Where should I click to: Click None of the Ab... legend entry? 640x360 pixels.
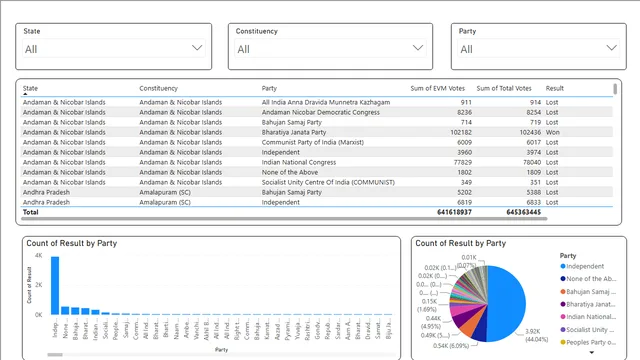[588, 279]
